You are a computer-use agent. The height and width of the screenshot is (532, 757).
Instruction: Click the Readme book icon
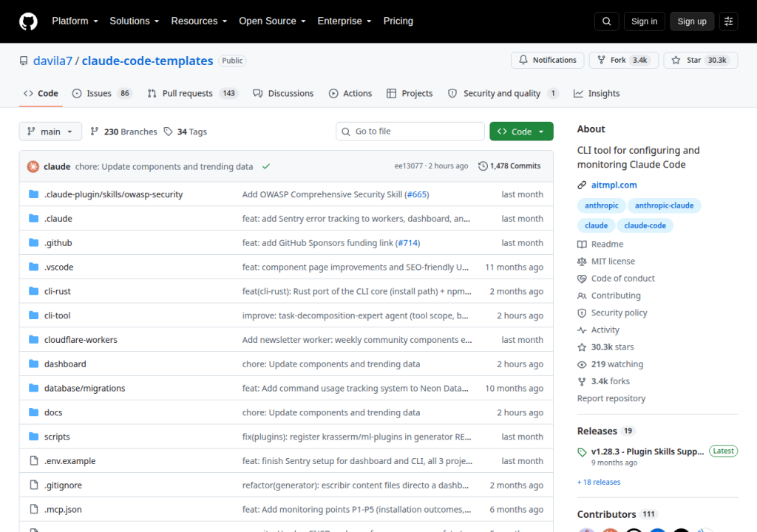click(x=582, y=245)
